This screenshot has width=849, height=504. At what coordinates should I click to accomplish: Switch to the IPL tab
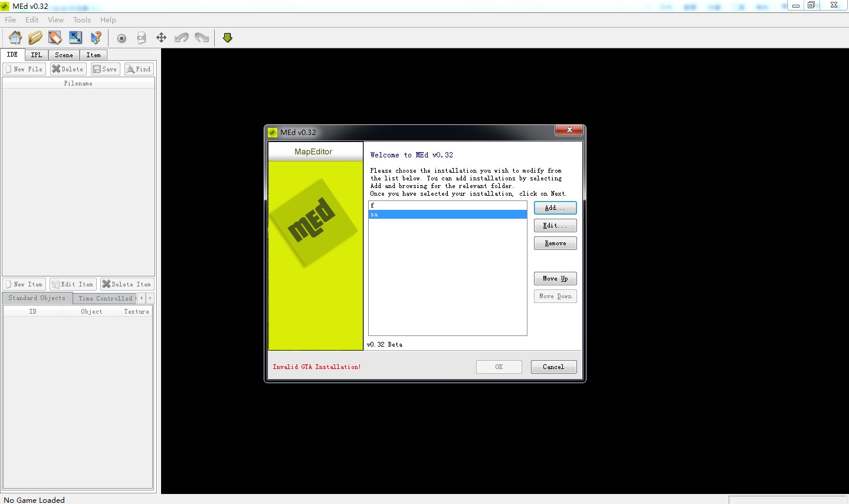tap(37, 55)
